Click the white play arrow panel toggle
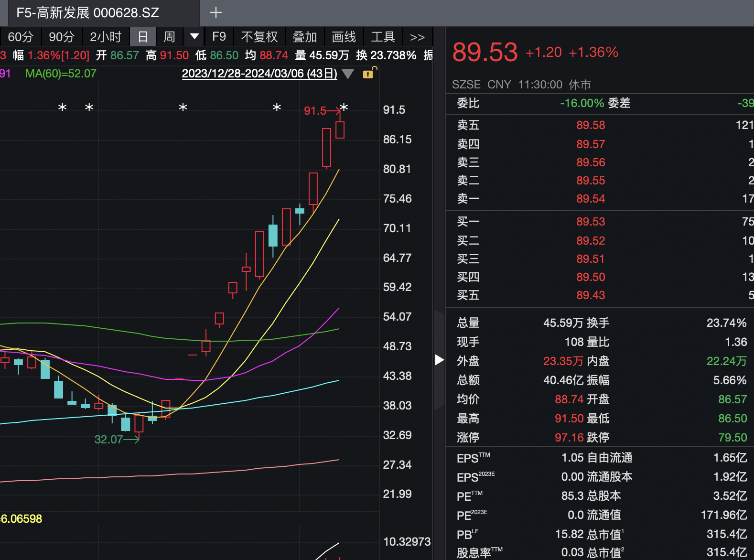754x560 pixels. coord(439,360)
